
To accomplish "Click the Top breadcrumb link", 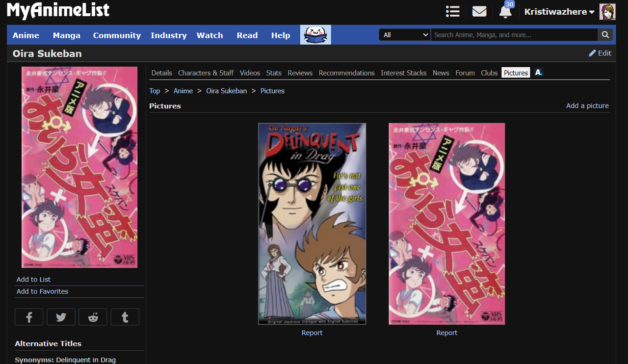I will pyautogui.click(x=155, y=91).
